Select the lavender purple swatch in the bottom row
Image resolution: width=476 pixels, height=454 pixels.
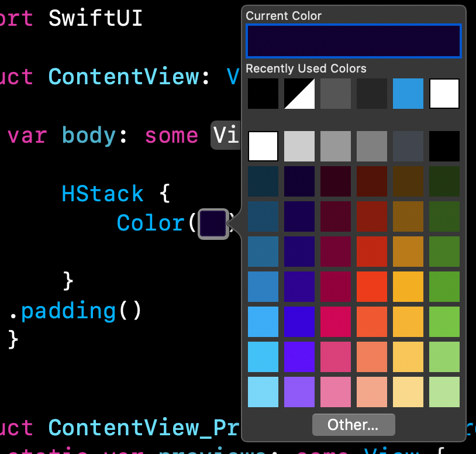[299, 392]
